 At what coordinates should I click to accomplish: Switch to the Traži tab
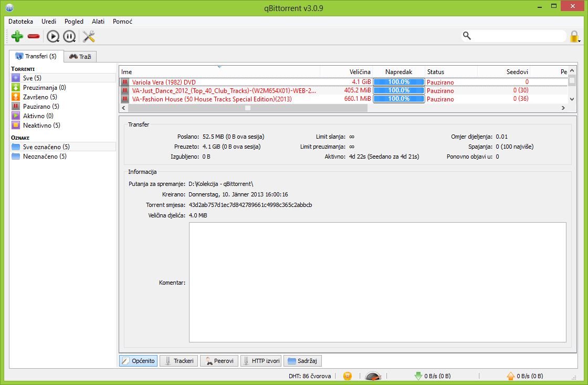pos(80,57)
